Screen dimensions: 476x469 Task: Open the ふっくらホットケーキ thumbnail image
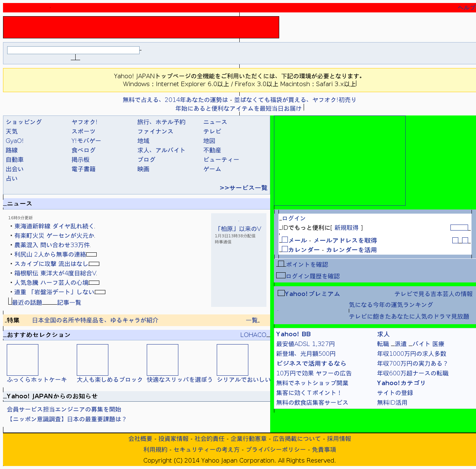[23, 360]
